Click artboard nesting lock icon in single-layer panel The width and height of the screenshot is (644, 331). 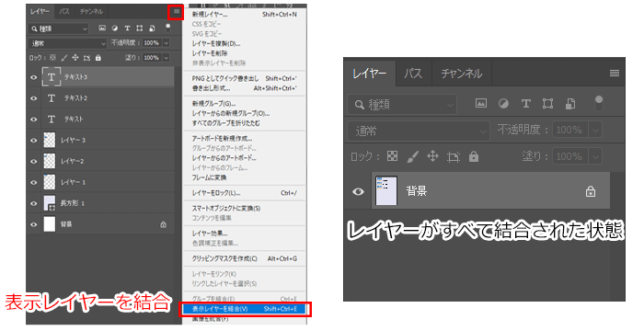click(x=453, y=157)
